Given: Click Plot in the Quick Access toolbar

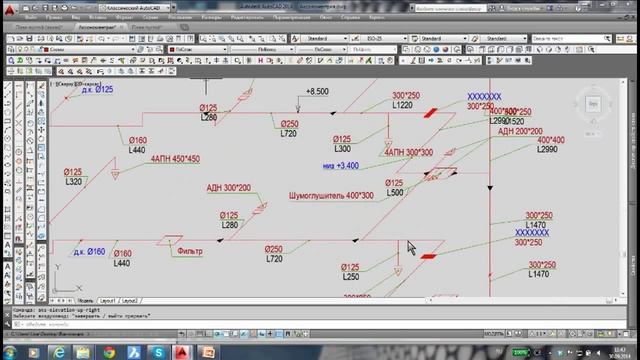Looking at the screenshot, I should coord(64,8).
